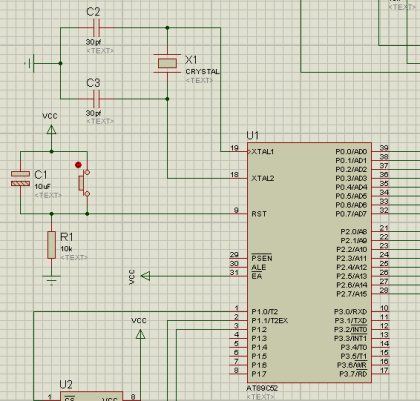
Task: Click the VCC text label above C1
Action: [x=50, y=116]
